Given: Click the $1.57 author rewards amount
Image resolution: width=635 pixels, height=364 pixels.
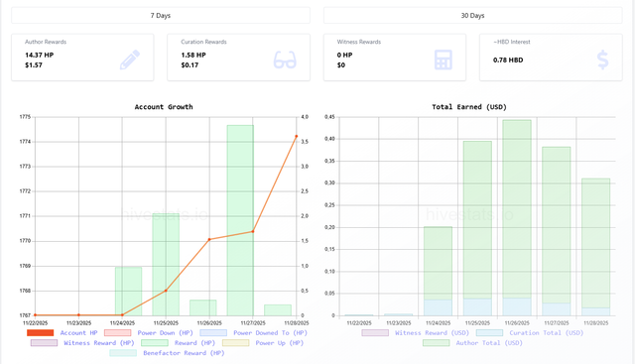Looking at the screenshot, I should (34, 65).
